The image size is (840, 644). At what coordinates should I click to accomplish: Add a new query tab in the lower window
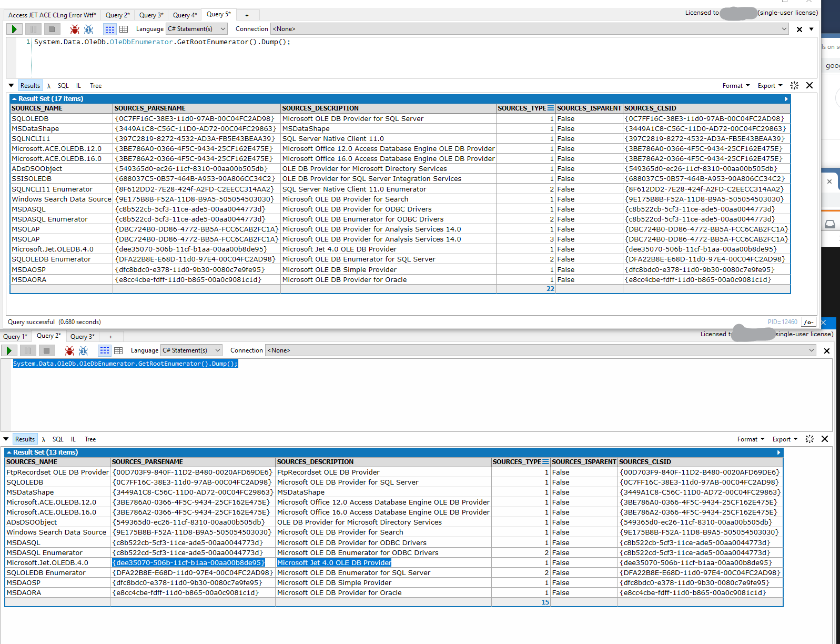[110, 337]
